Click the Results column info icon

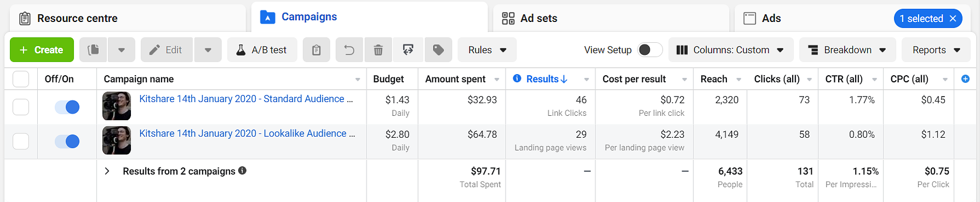(517, 78)
